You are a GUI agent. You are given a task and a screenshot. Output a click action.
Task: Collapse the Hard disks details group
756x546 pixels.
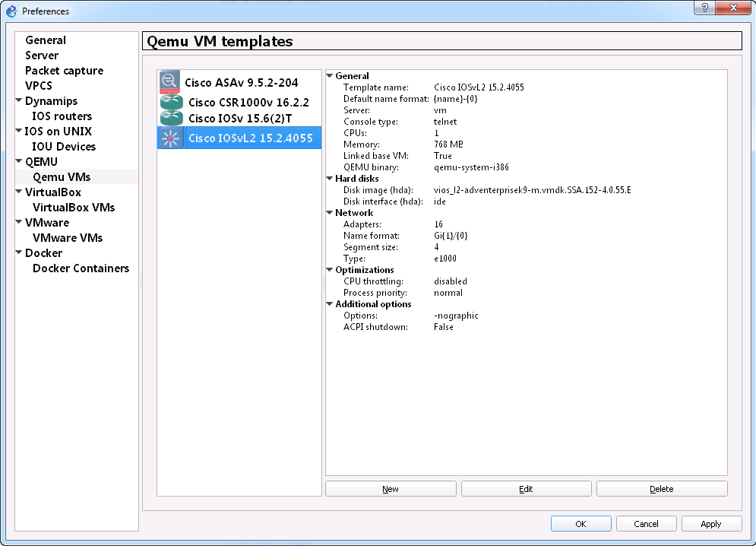(x=330, y=179)
